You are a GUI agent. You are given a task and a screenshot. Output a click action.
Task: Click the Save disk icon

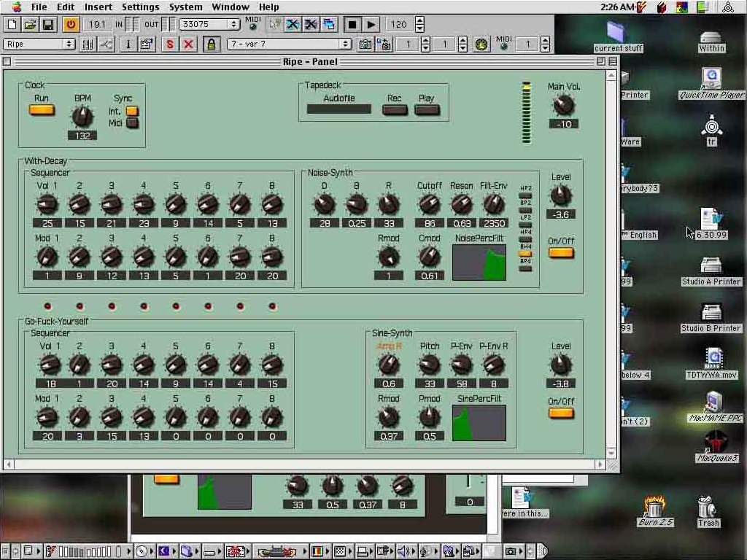coord(47,24)
